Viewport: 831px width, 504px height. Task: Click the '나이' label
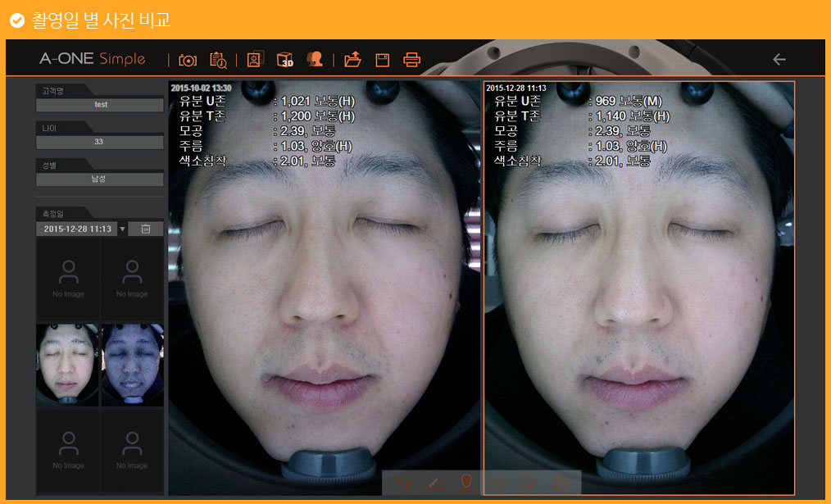pyautogui.click(x=49, y=128)
